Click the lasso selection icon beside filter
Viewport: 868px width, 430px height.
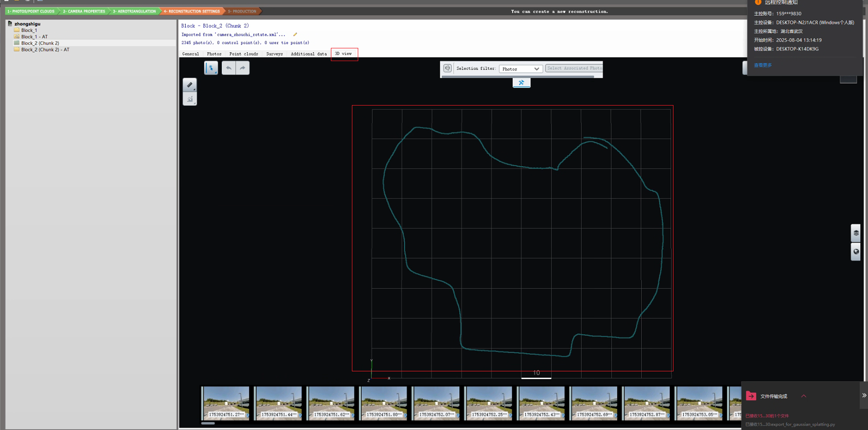447,68
